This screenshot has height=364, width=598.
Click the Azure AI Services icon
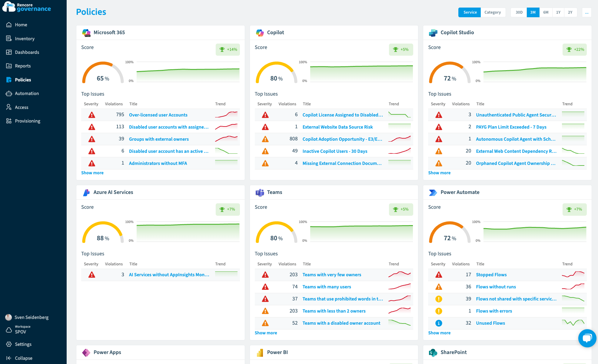point(86,192)
